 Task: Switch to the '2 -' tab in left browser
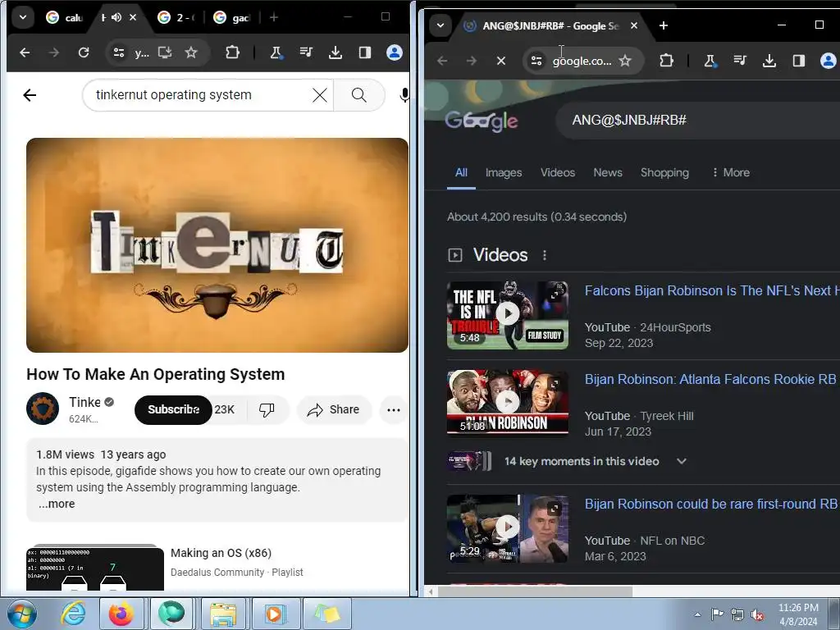click(x=176, y=18)
